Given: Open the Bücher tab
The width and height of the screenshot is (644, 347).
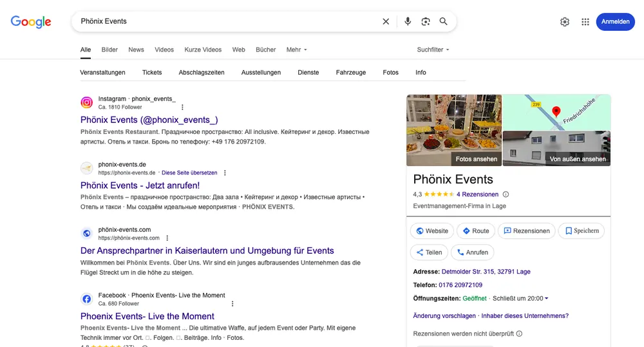Looking at the screenshot, I should point(266,50).
